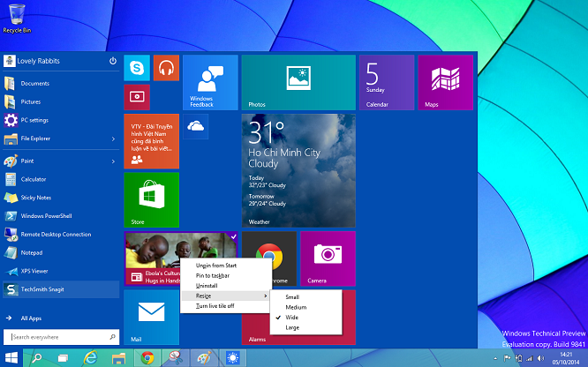Open the Photos tile

point(298,82)
